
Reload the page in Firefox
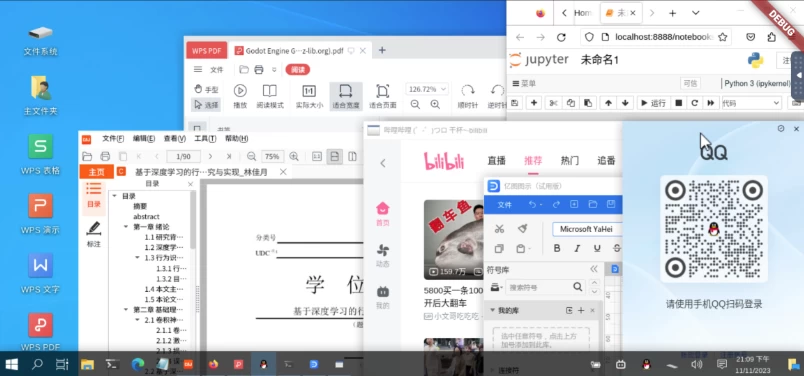[561, 37]
